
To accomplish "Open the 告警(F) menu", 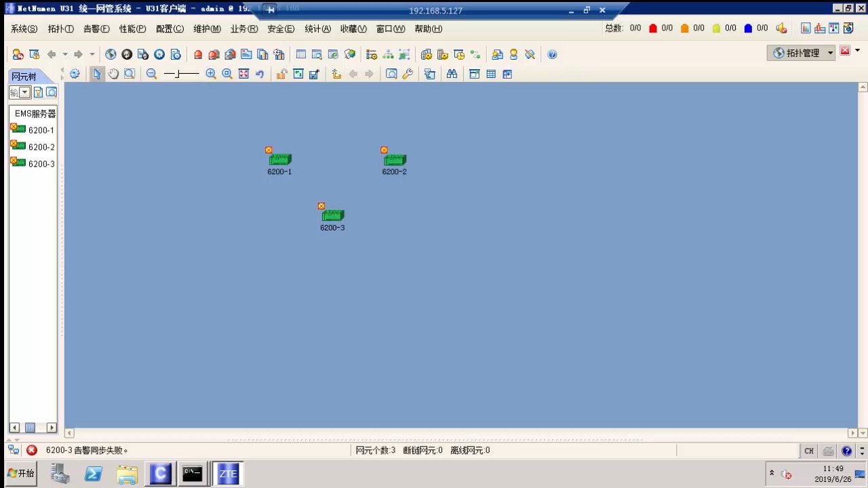I will click(x=96, y=28).
